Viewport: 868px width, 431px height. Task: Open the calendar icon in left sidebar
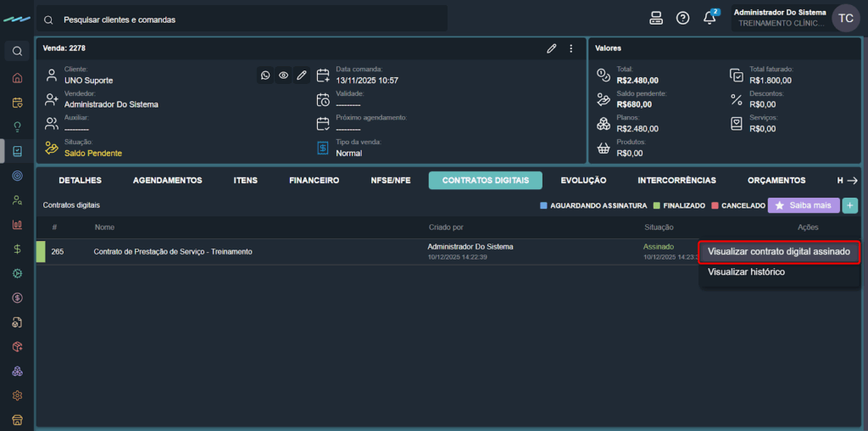click(17, 103)
